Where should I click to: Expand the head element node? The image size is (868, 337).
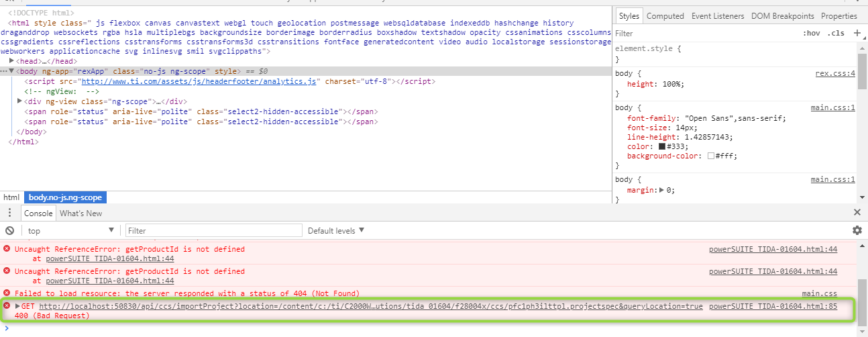tap(12, 61)
